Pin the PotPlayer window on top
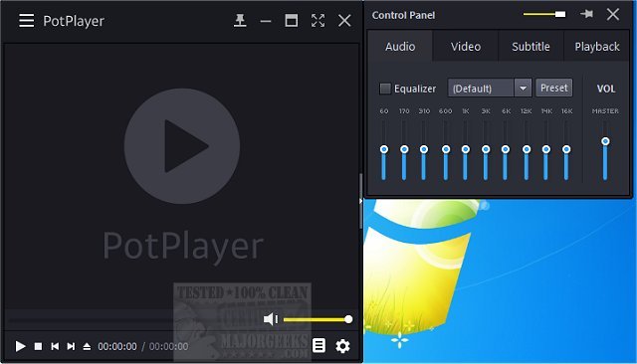 coord(240,20)
